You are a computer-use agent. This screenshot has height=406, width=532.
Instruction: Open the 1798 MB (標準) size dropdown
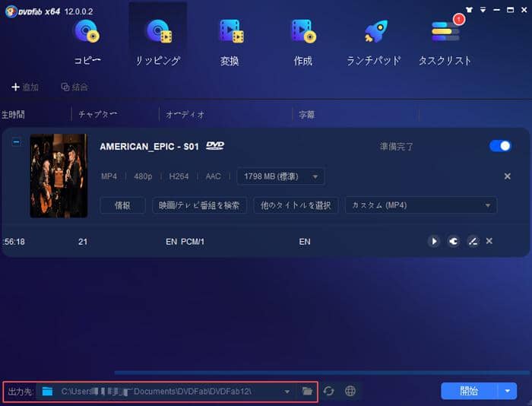click(280, 176)
